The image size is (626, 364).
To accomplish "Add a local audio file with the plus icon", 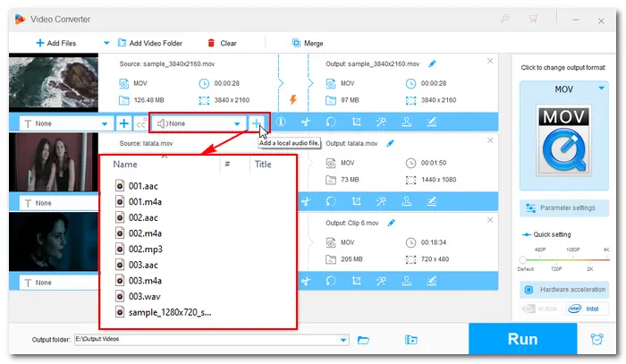I will 257,123.
